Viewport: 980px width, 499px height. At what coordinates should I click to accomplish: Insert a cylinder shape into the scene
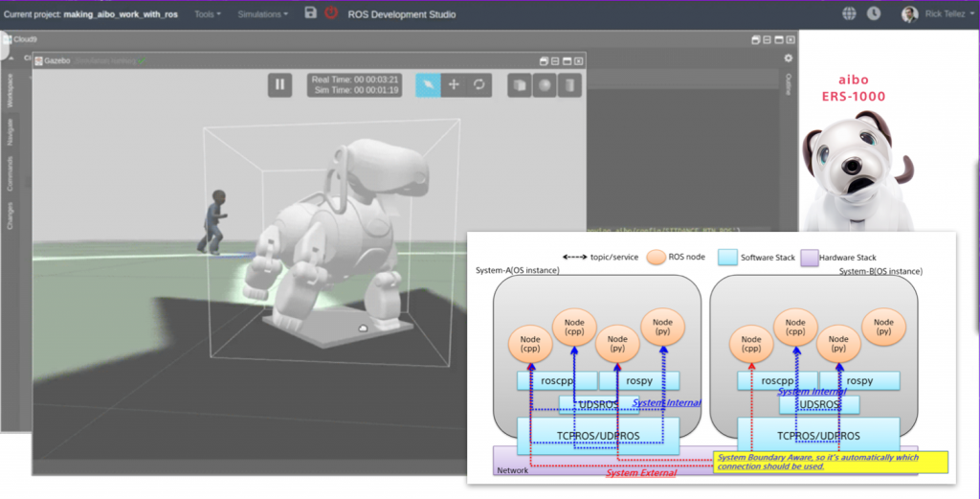tap(569, 84)
